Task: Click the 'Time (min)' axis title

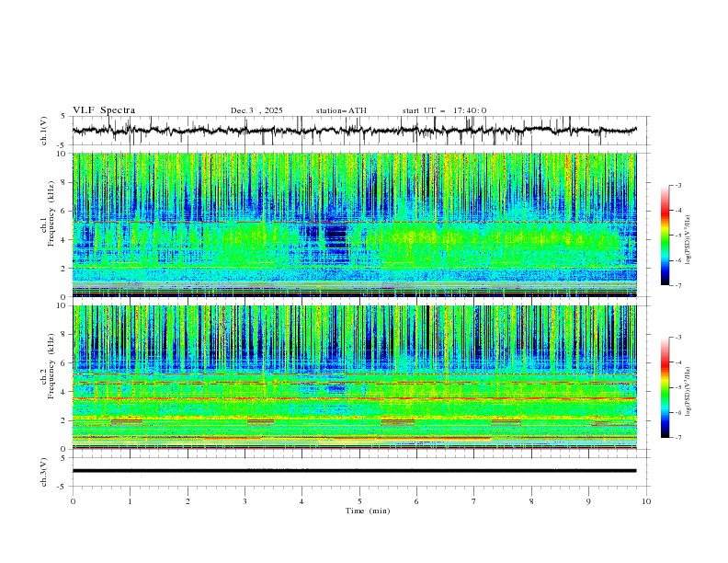Action: click(368, 511)
